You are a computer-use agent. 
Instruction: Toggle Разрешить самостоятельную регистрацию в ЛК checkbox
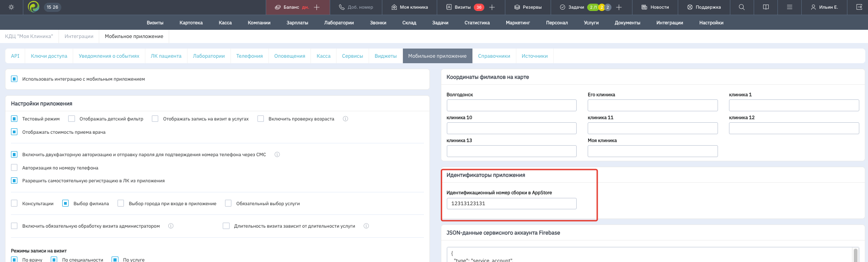pos(14,180)
